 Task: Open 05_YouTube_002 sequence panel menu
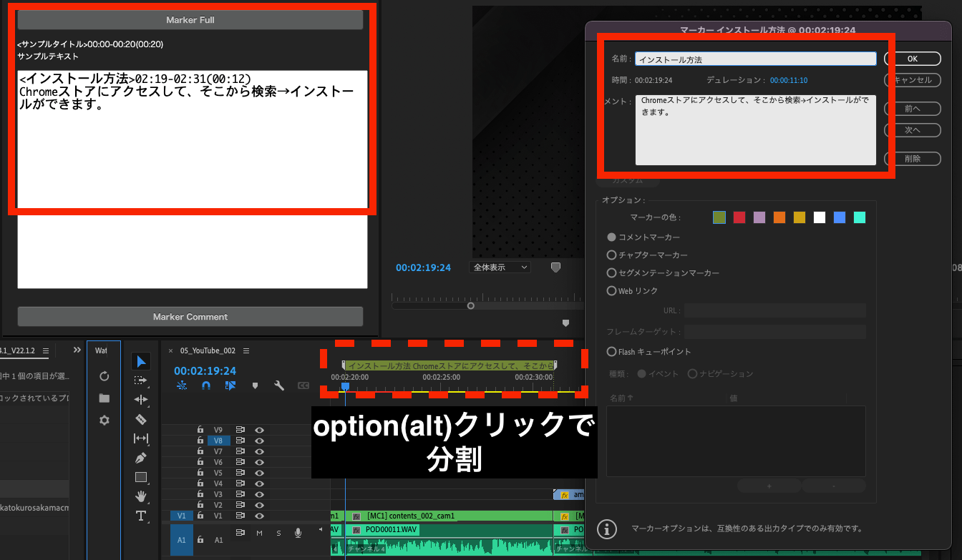(x=246, y=350)
